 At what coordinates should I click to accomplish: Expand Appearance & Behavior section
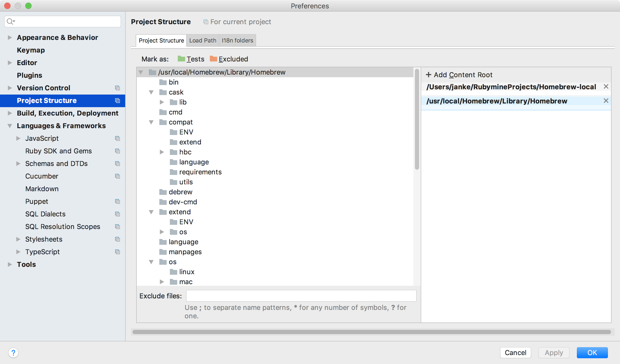(x=10, y=38)
